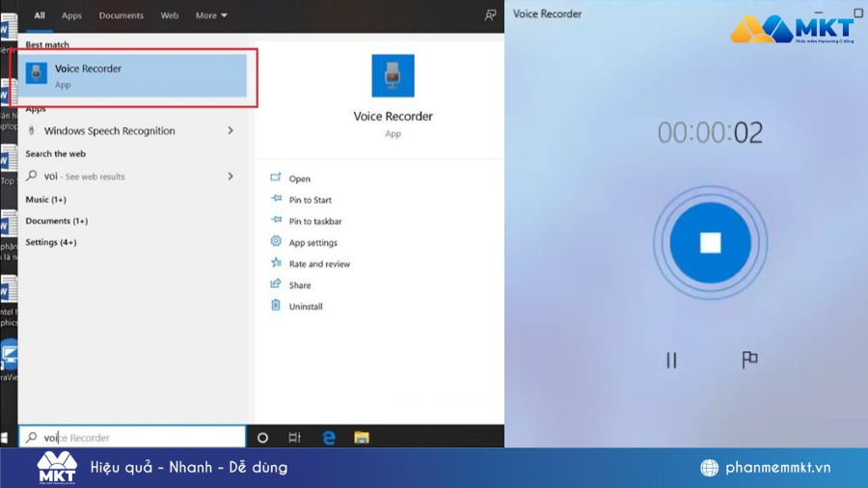Click the Voice Recorder name in preview pane
Screen dimensions: 868x488
(x=393, y=116)
